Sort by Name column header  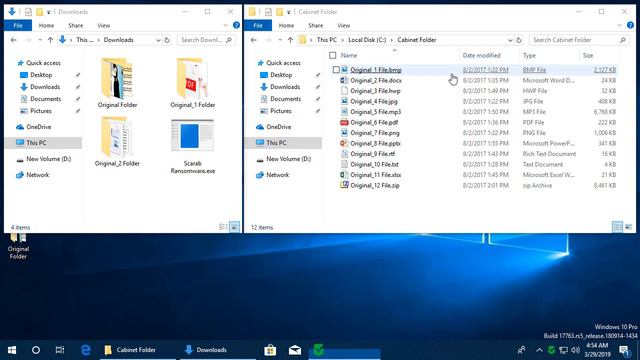(349, 56)
